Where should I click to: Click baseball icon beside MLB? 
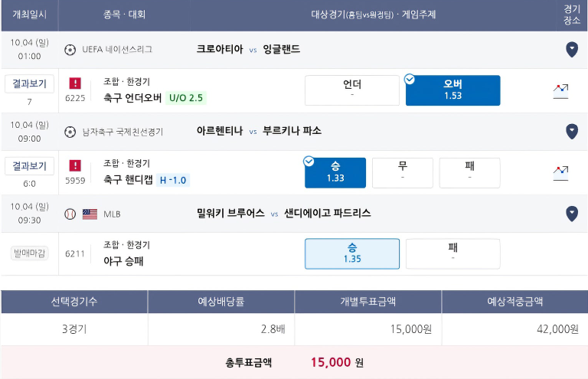point(70,214)
